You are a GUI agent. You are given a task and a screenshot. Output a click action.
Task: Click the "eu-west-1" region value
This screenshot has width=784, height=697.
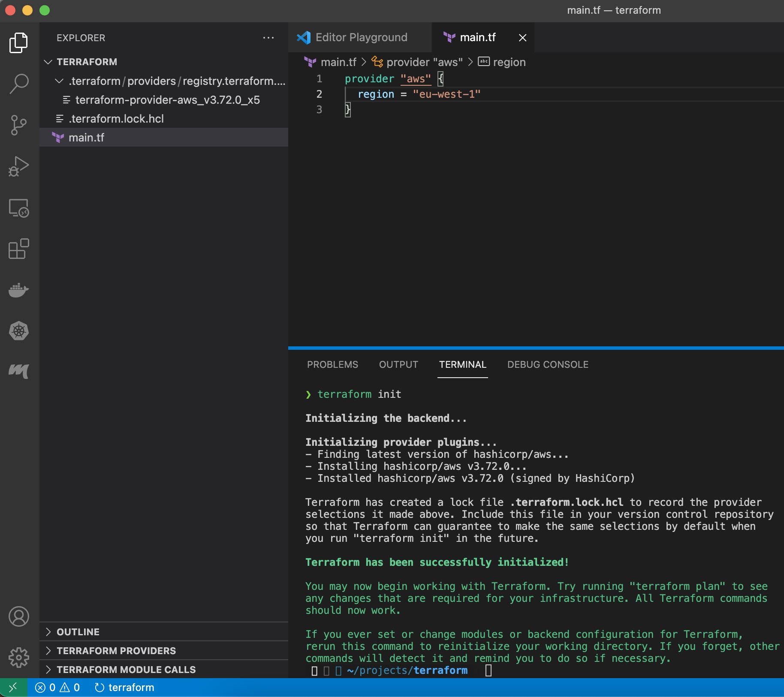pos(446,94)
